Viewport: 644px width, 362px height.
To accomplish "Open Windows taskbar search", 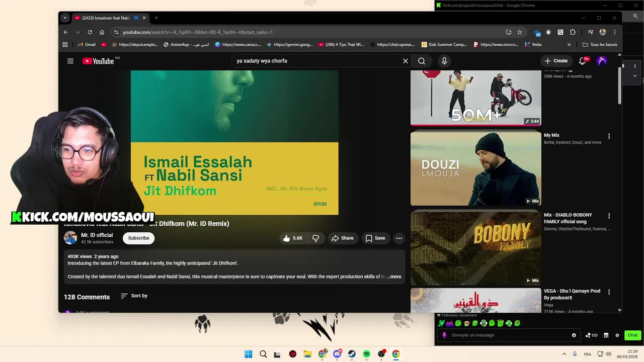I will [x=263, y=354].
